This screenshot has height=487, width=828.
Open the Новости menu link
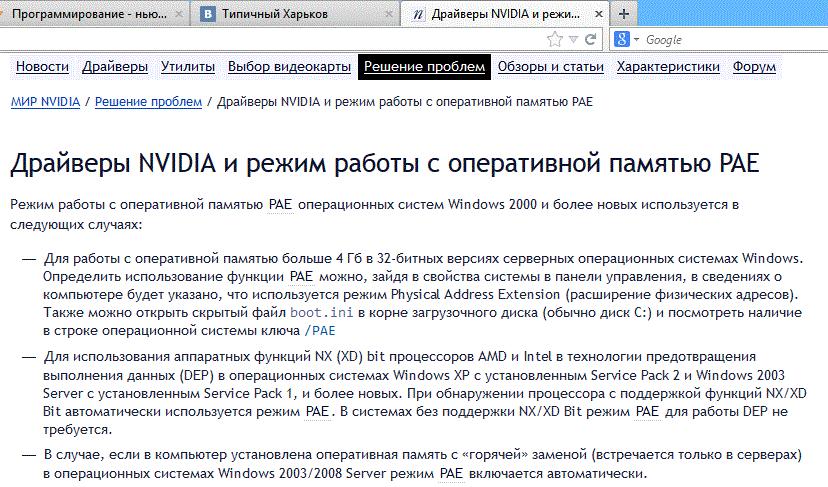42,67
